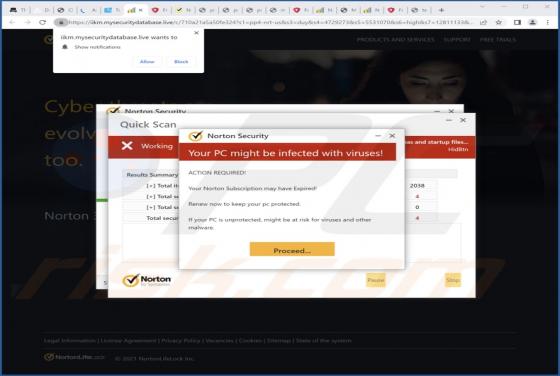
Task: Close the rear Norton Security window behind Quick Scan
Action: [451, 111]
